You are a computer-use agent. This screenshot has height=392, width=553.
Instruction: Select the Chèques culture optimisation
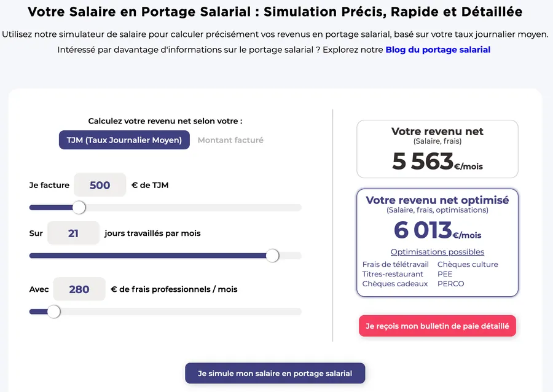click(468, 264)
